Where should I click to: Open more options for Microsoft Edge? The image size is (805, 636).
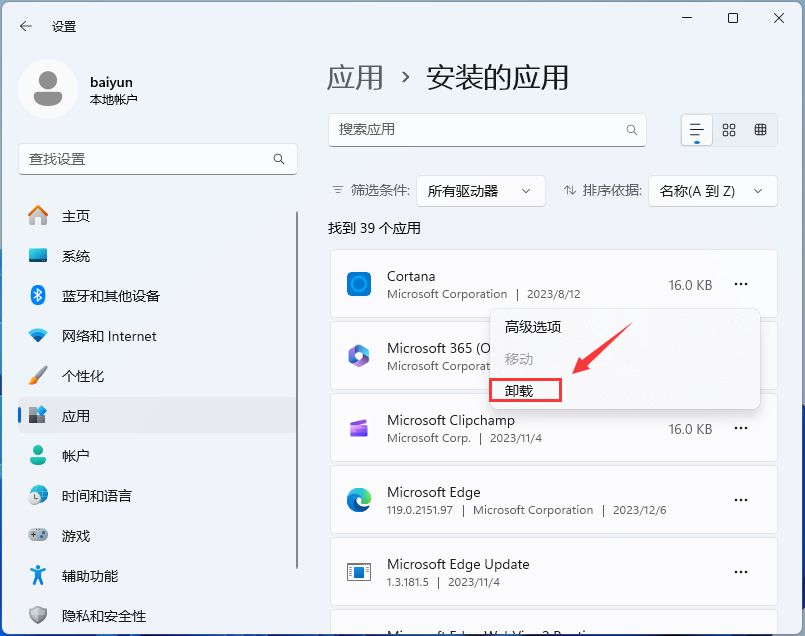741,500
